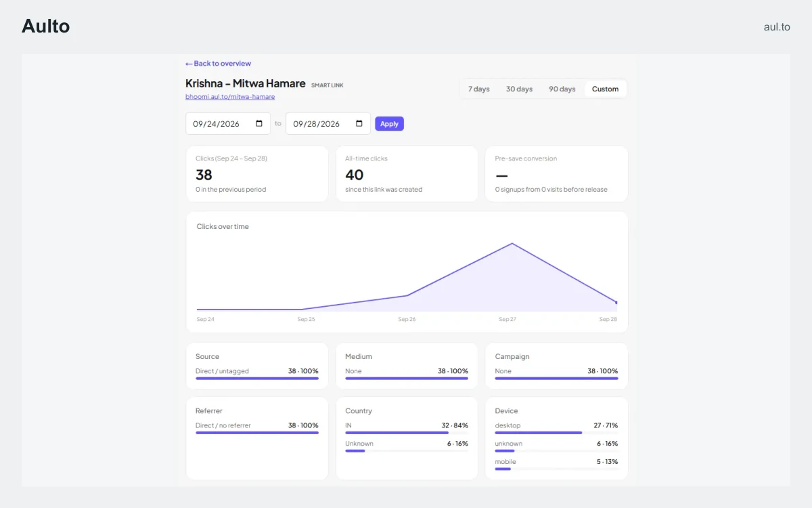Select the Custom date range tab

[605, 89]
